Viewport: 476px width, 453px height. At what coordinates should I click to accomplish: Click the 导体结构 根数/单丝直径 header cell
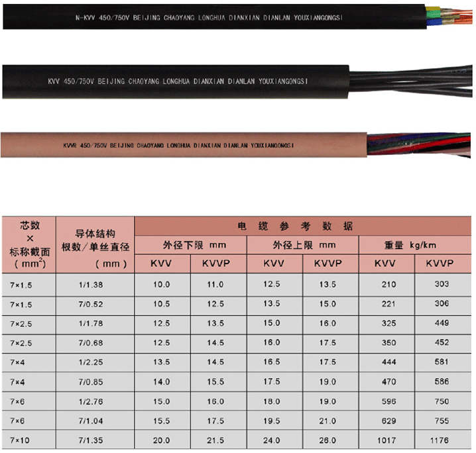pyautogui.click(x=95, y=244)
